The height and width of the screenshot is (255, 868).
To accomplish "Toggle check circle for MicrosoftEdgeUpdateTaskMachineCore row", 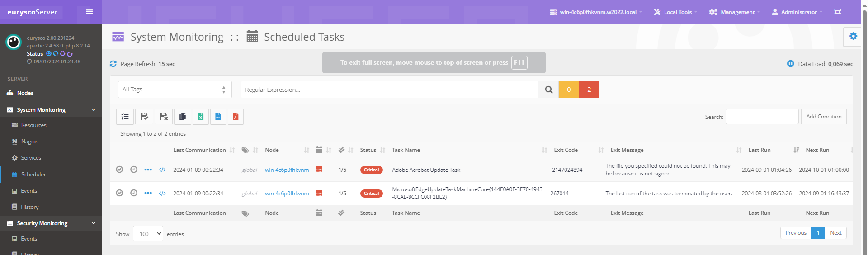I will coord(119,193).
